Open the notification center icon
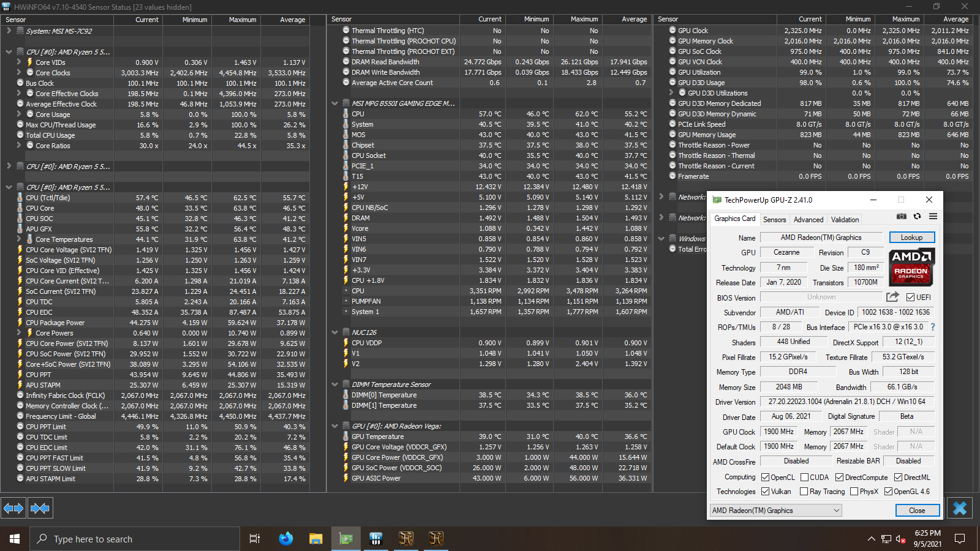Screen dimensions: 980x551 [x=960, y=539]
